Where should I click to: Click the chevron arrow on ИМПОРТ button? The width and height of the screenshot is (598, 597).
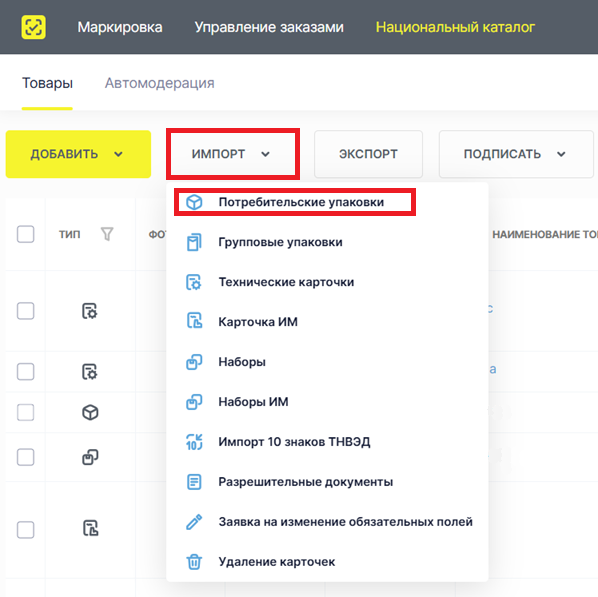[265, 154]
